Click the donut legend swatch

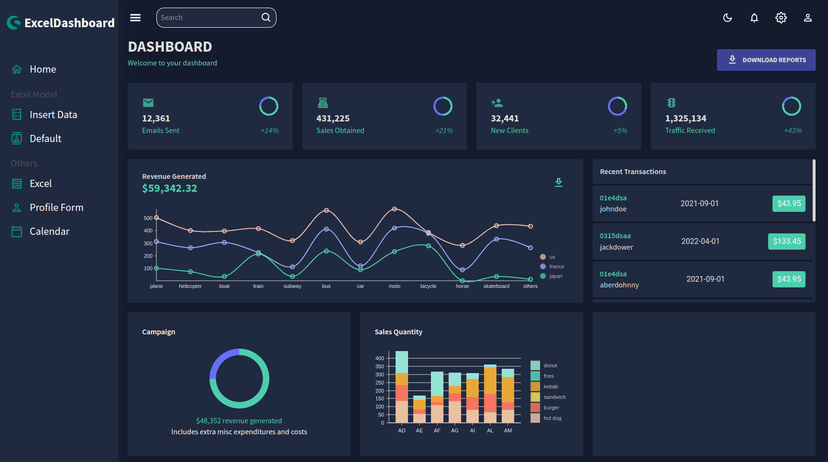(535, 365)
